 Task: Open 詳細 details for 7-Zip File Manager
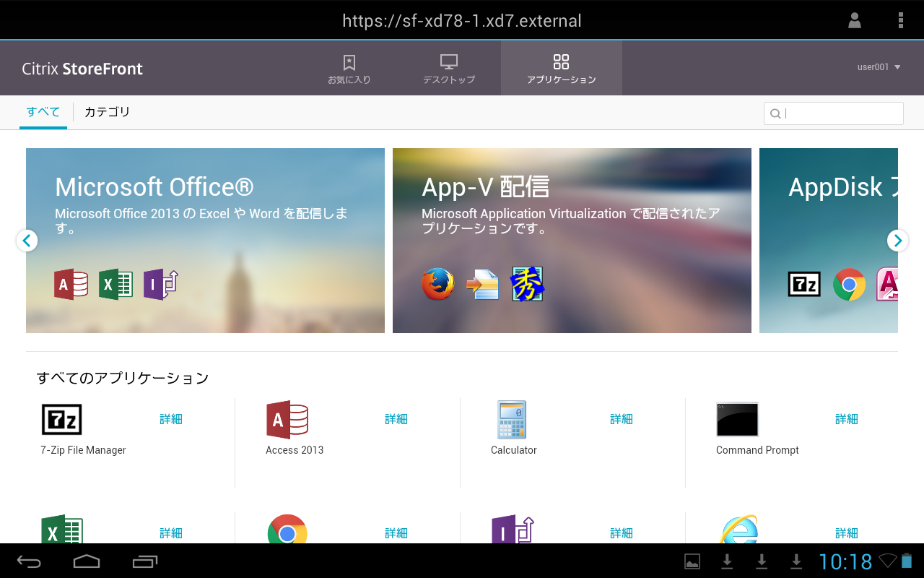point(171,419)
